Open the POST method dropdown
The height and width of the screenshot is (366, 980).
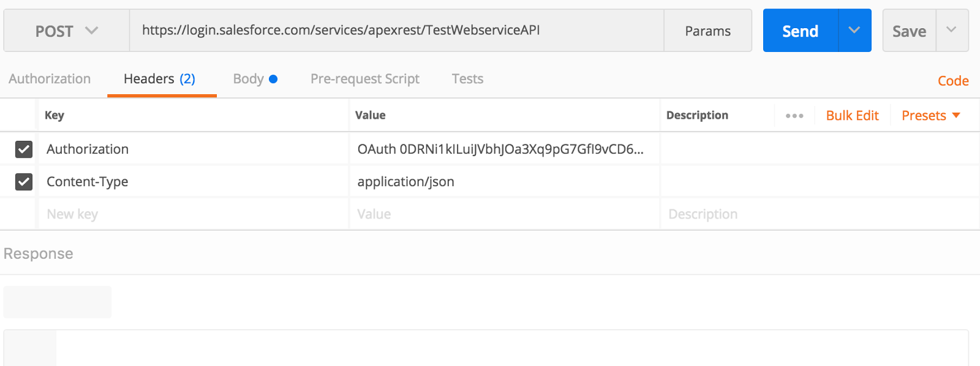pos(66,31)
